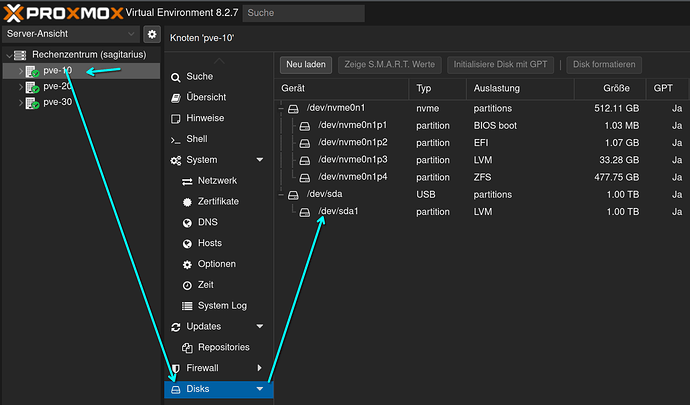Sort by the Größe column header
Viewport: 690px width, 405px height.
pos(610,88)
